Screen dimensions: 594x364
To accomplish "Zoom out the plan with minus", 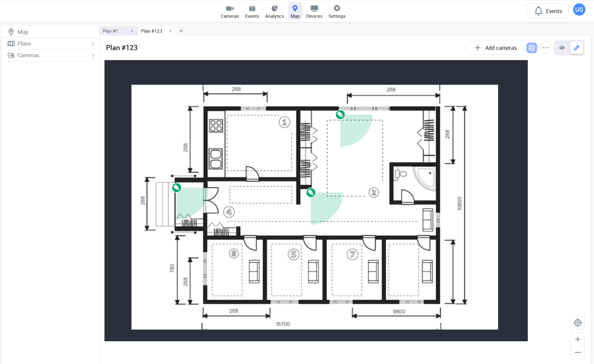I will click(x=577, y=352).
